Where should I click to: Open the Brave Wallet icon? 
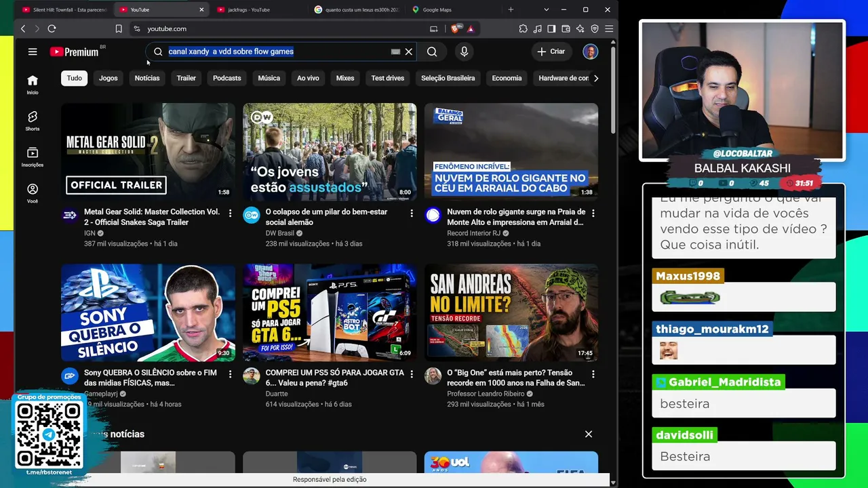566,28
